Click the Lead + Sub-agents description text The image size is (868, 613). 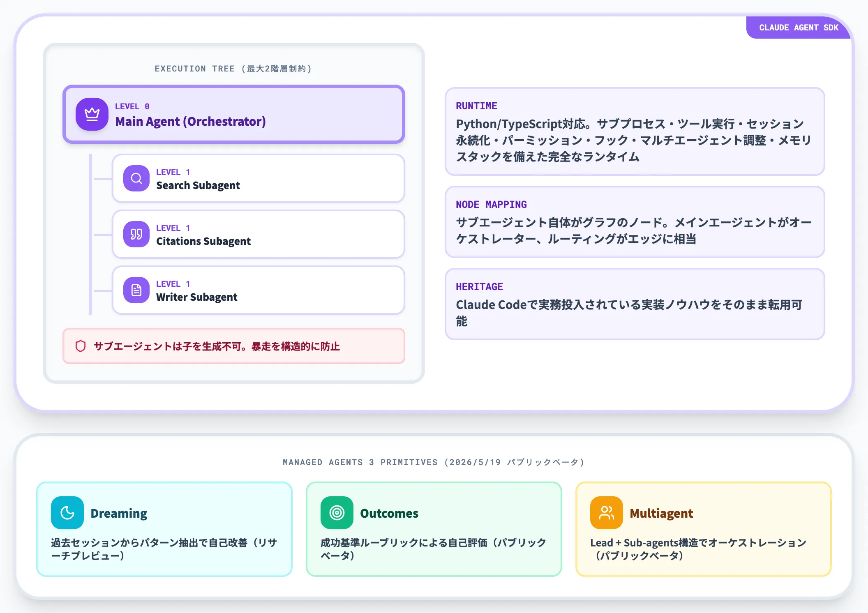[698, 549]
